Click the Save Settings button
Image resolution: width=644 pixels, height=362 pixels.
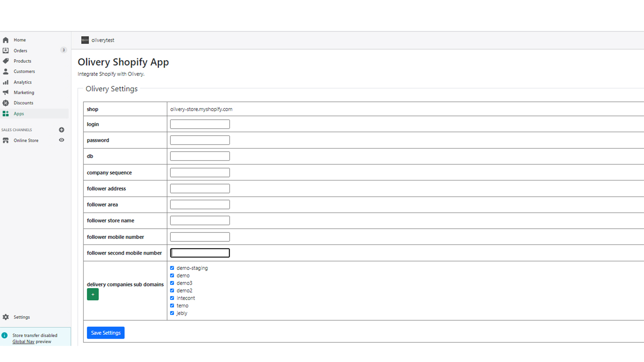tap(105, 333)
